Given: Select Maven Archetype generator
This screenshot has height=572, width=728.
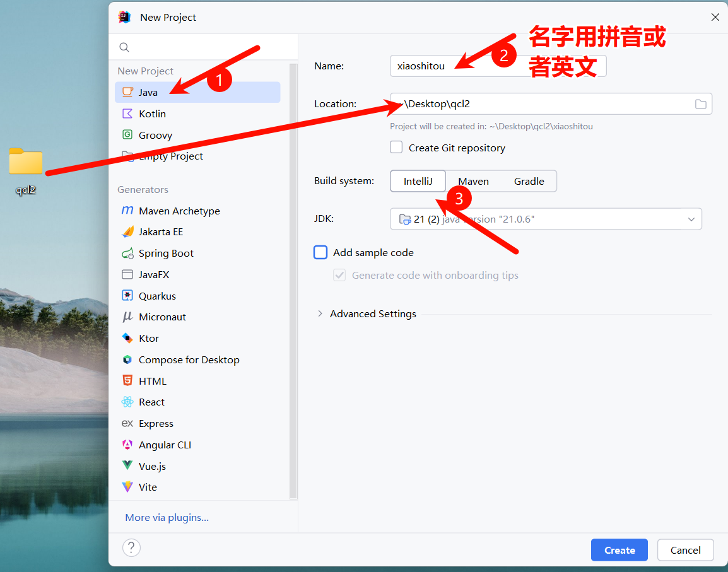Looking at the screenshot, I should [197, 211].
